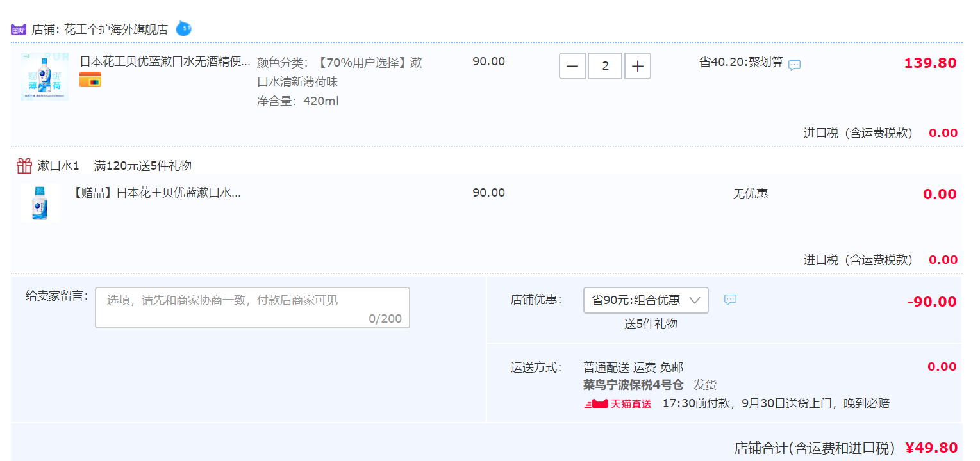Click the 送5件礼物 text under dropdown
Screen dimensions: 980x461
click(x=651, y=324)
